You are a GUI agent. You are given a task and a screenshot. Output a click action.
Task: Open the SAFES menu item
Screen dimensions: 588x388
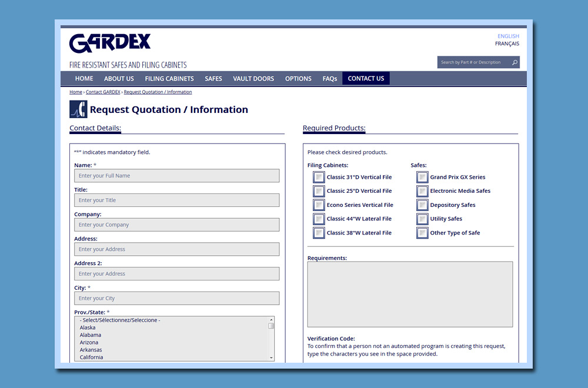click(213, 79)
